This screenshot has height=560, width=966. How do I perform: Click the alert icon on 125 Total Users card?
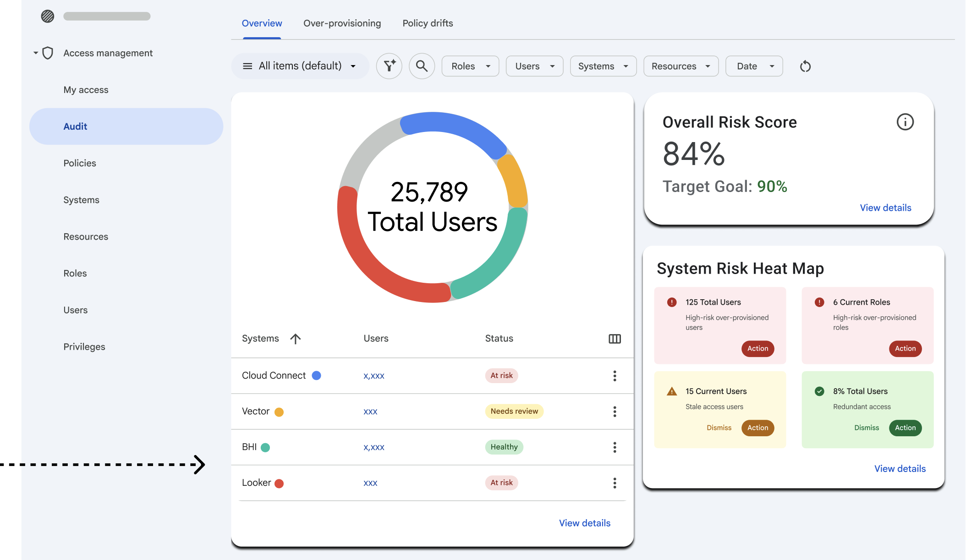(672, 302)
